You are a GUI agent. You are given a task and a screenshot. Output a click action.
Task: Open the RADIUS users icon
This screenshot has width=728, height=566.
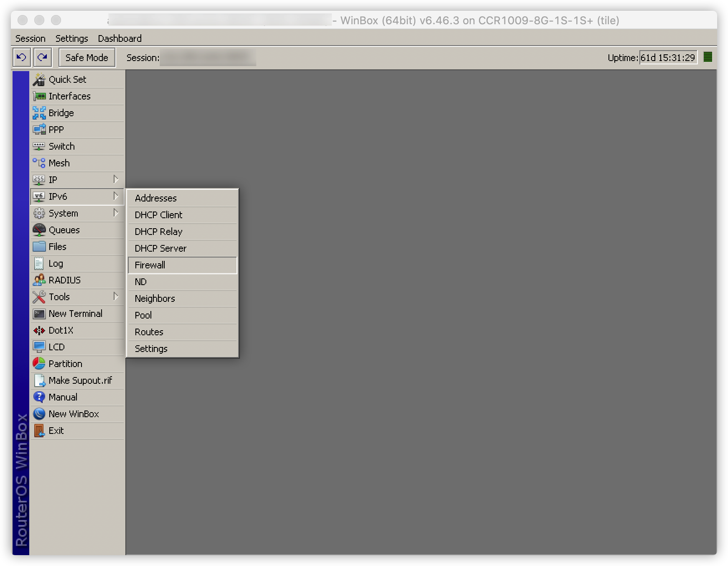(x=39, y=280)
